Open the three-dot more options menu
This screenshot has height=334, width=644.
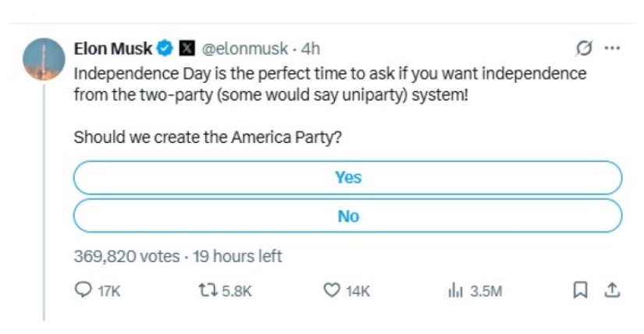click(613, 48)
